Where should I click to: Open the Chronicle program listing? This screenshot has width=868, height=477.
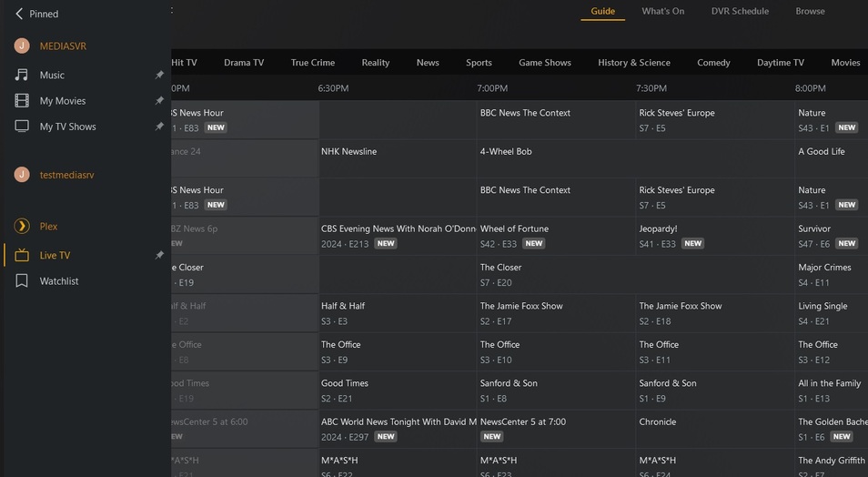coord(715,429)
